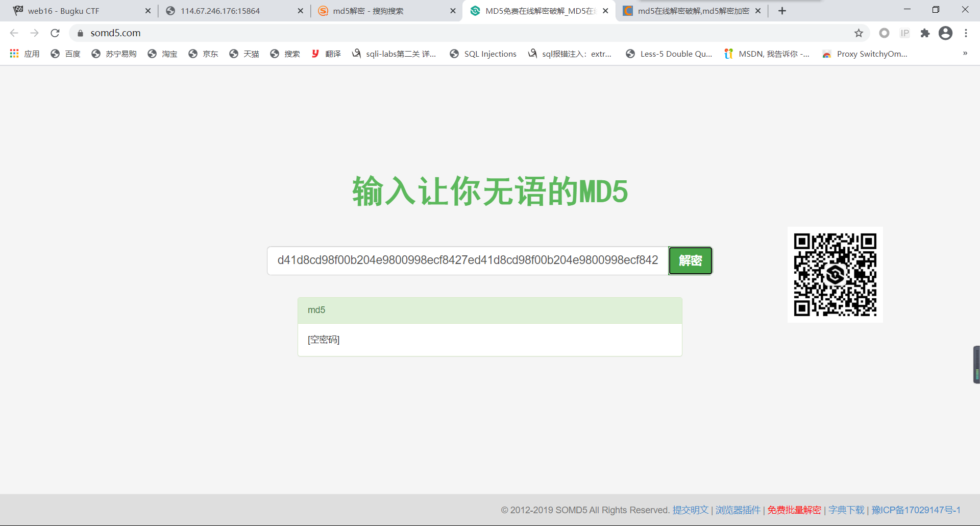
Task: Click the QR code image
Action: 835,275
